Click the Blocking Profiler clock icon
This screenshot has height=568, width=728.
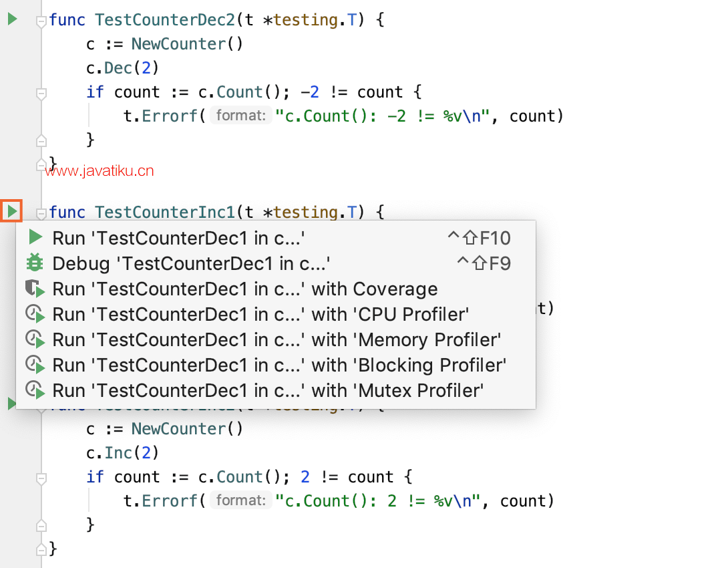[35, 366]
